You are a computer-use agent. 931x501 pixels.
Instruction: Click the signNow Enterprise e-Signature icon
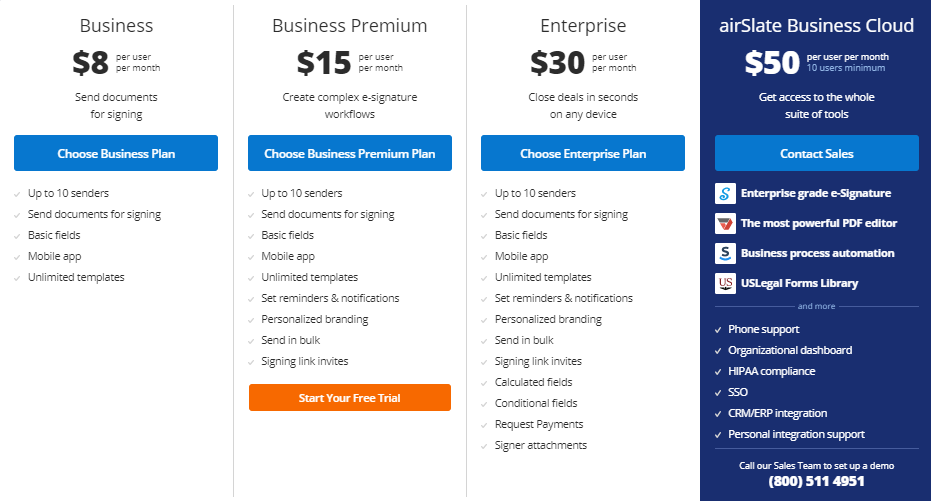(x=725, y=194)
